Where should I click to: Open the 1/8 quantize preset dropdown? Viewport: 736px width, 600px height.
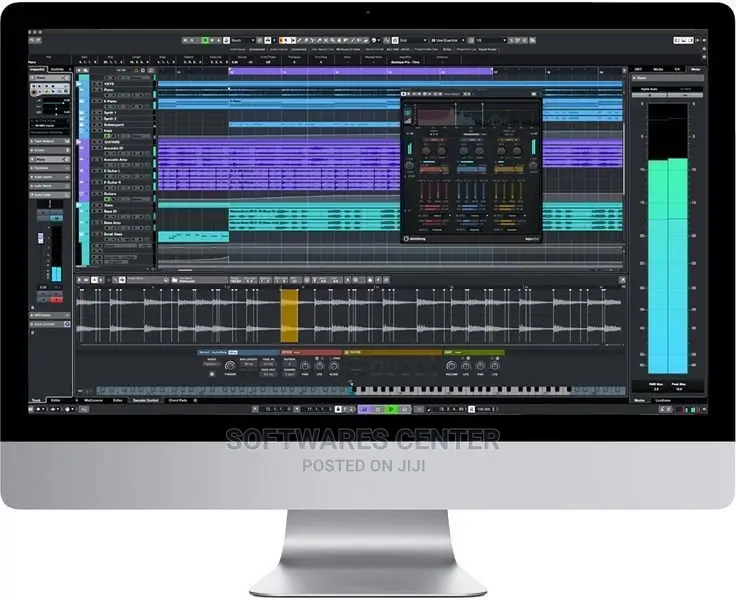point(489,40)
